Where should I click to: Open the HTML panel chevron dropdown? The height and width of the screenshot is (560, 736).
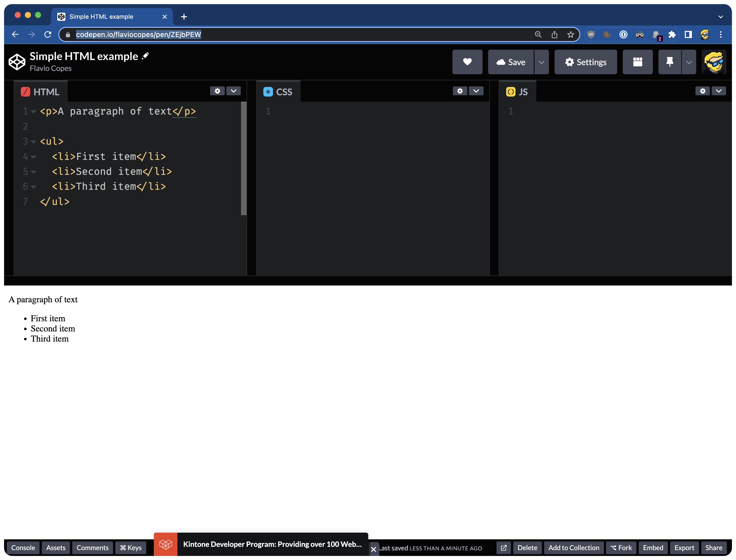pyautogui.click(x=233, y=91)
